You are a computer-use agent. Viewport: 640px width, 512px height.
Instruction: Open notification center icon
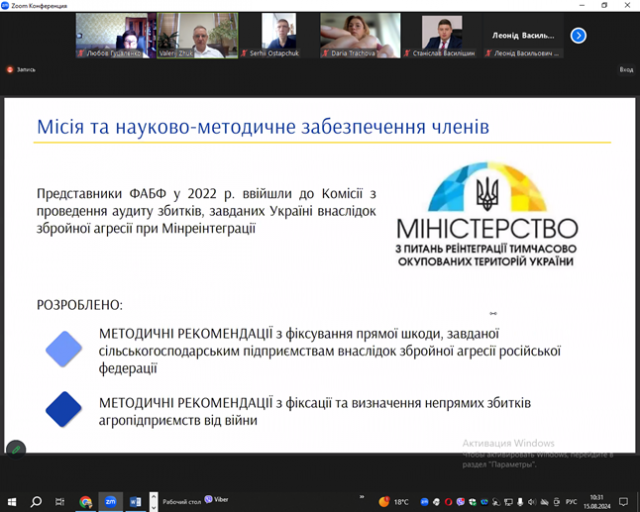point(623,502)
